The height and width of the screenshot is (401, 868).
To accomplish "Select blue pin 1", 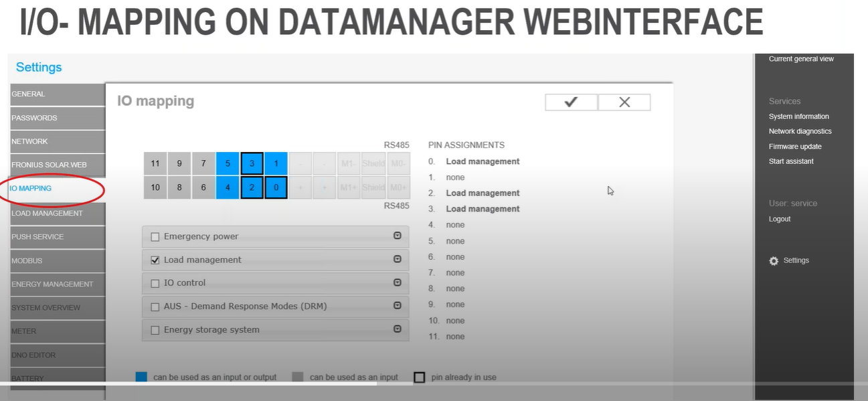I will tap(276, 163).
